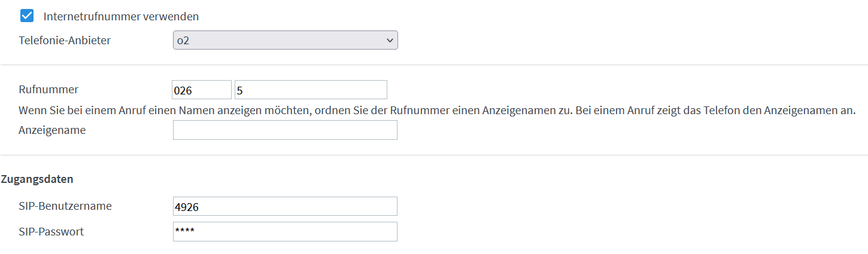
Task: Click the 'o2' value text in dropdown
Action: point(183,41)
